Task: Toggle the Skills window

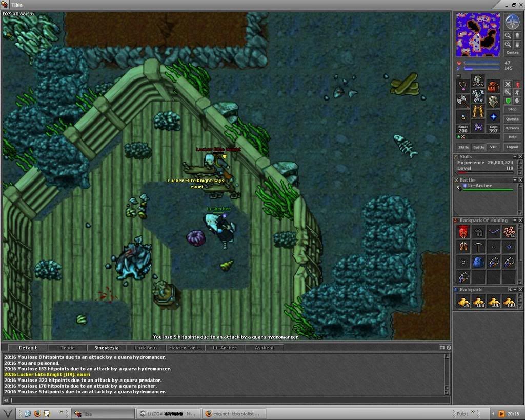Action: coord(463,147)
